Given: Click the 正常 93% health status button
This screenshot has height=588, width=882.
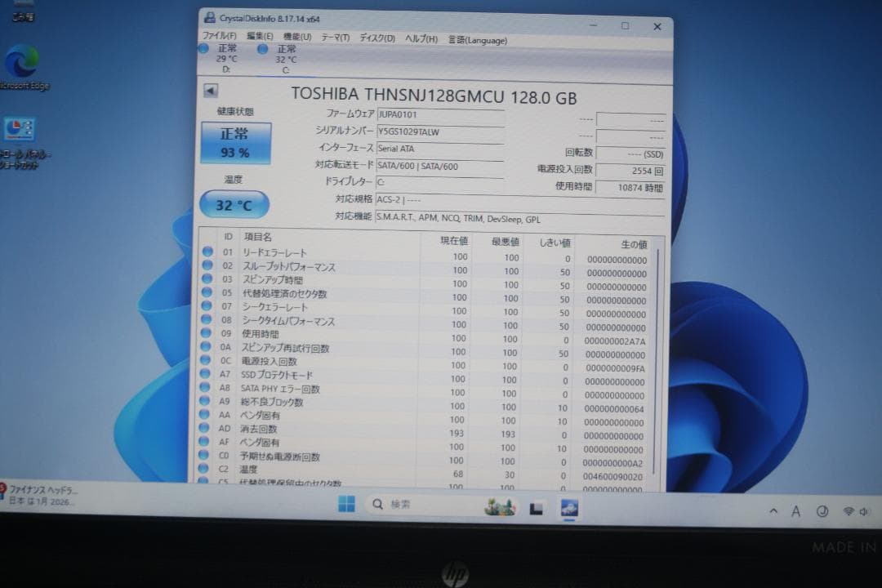Looking at the screenshot, I should pos(235,140).
